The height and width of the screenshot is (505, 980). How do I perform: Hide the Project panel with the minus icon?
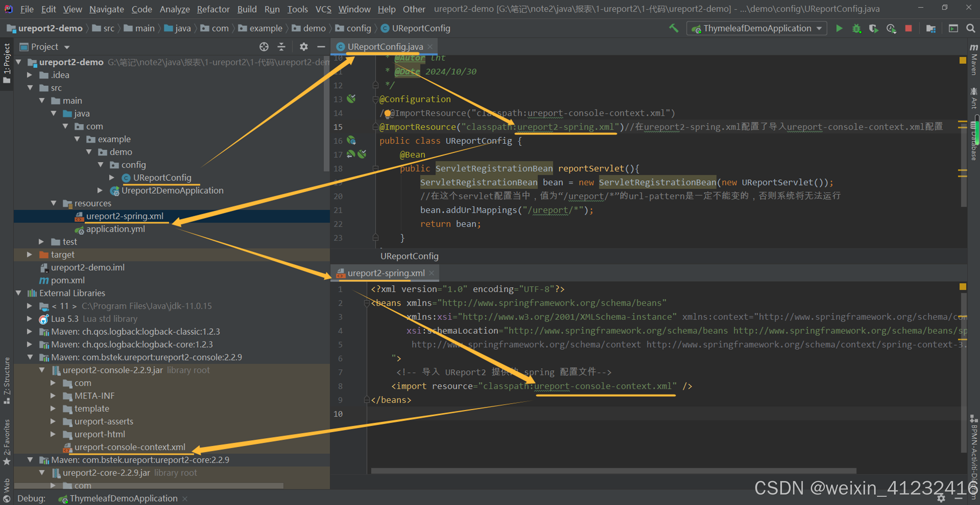tap(321, 47)
